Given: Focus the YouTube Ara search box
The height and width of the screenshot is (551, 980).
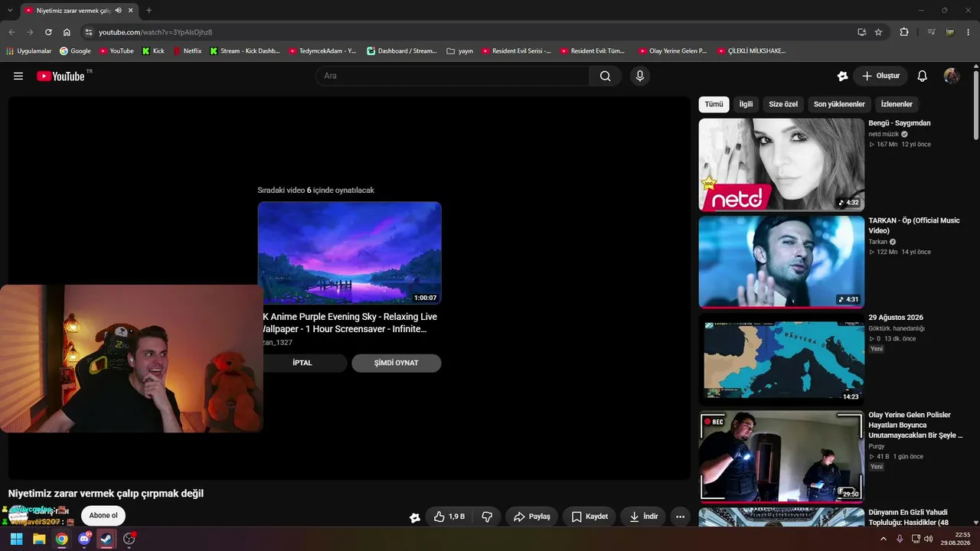Looking at the screenshot, I should (x=452, y=76).
